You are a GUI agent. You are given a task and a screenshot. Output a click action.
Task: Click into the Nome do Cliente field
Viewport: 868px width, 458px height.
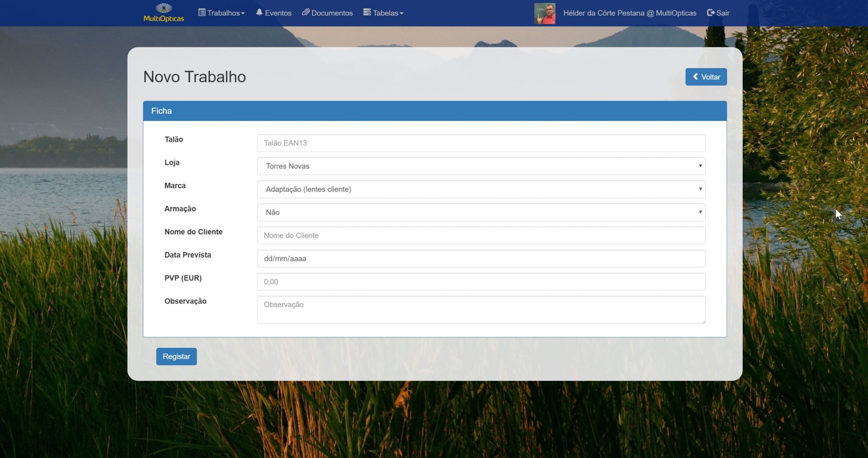coord(481,235)
